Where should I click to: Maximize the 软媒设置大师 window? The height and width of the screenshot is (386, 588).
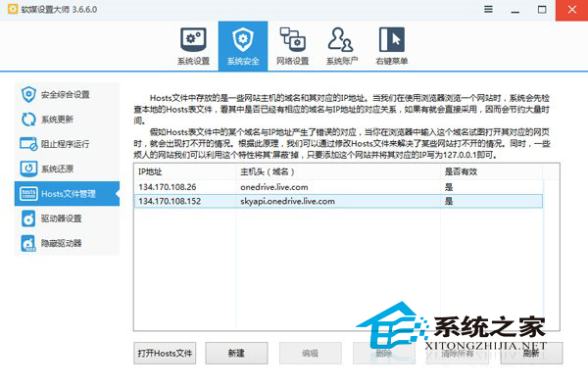pyautogui.click(x=542, y=10)
